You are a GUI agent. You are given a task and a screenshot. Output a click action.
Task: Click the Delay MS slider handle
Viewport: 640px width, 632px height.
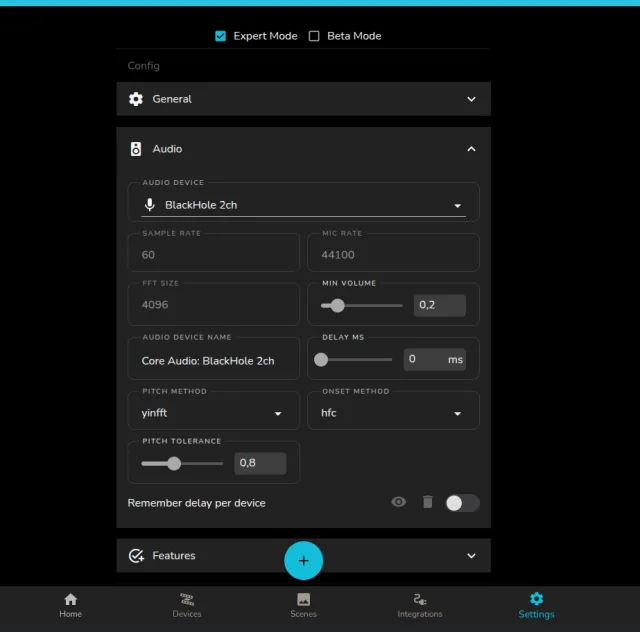pos(321,360)
